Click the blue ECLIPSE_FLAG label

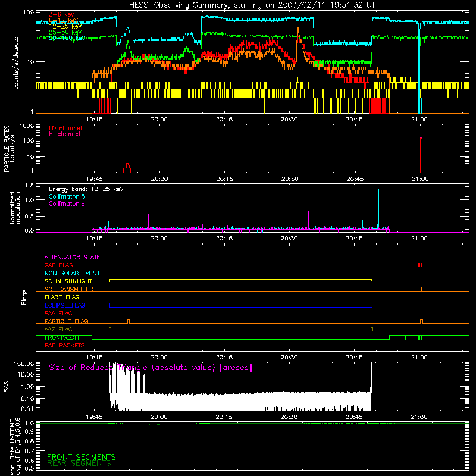click(65, 305)
